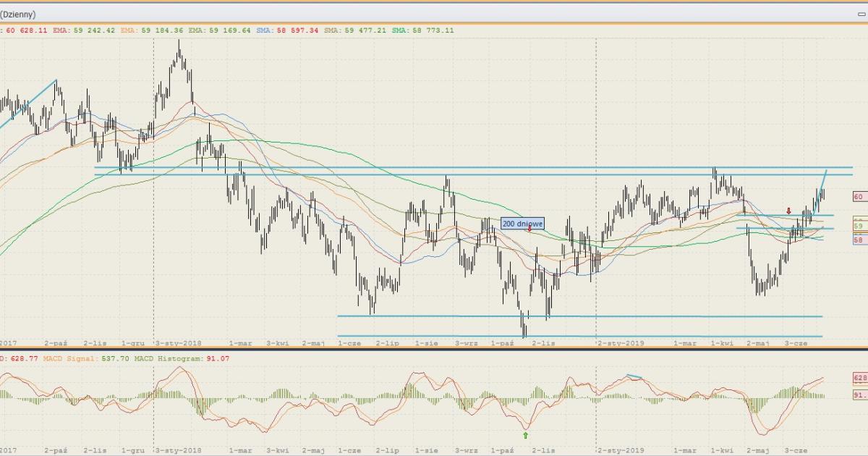Select the '200 dniowe' text annotation

coord(522,224)
